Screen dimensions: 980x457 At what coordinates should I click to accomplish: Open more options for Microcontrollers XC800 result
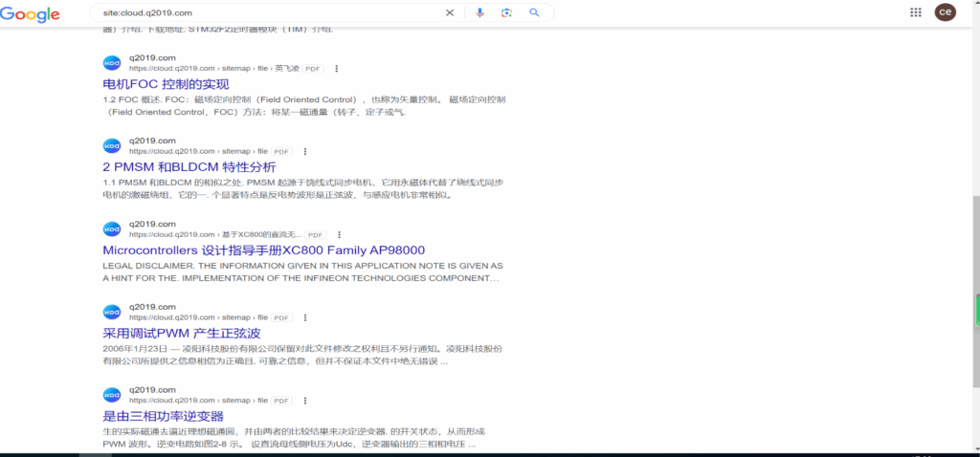coord(339,234)
